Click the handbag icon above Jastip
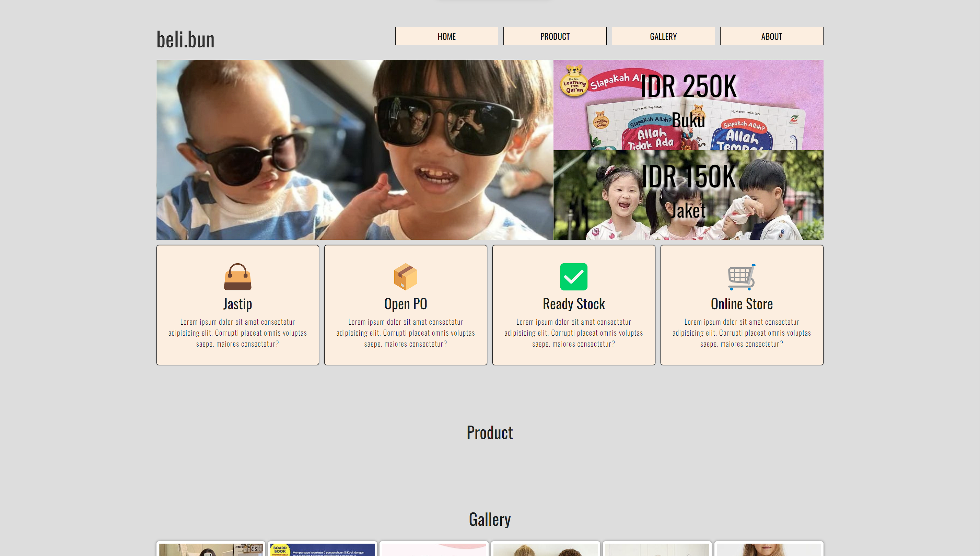The image size is (980, 556). tap(237, 277)
